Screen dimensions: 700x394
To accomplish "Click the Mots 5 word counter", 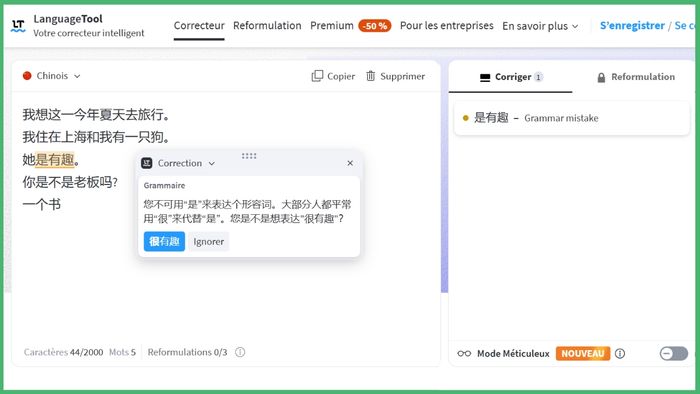I will (x=122, y=352).
